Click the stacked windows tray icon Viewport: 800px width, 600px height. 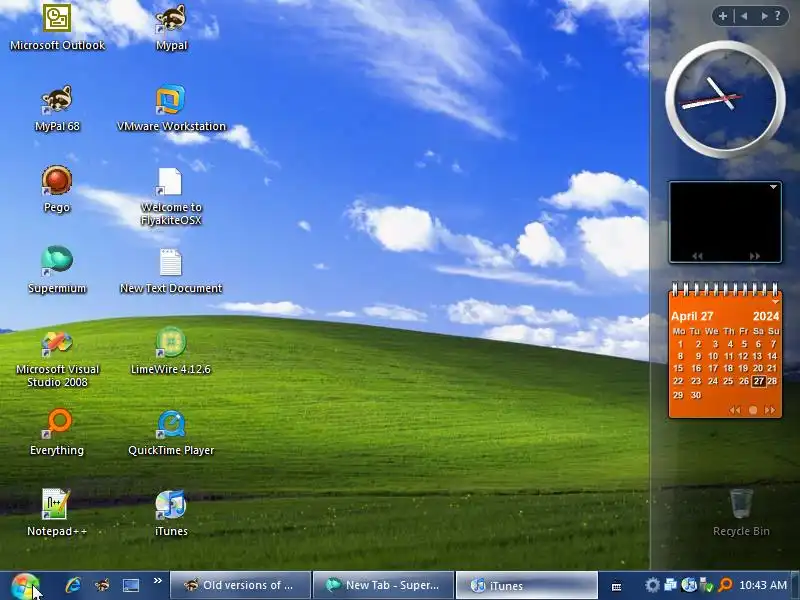(x=670, y=585)
